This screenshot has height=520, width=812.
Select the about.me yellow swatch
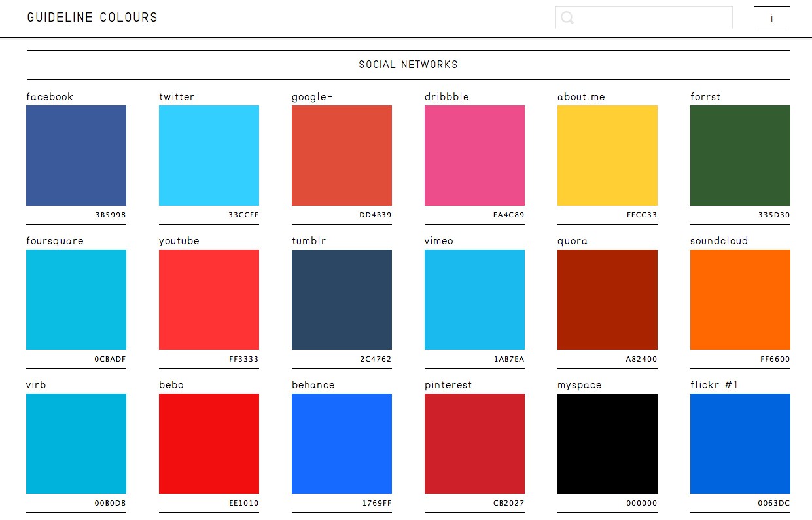coord(607,155)
